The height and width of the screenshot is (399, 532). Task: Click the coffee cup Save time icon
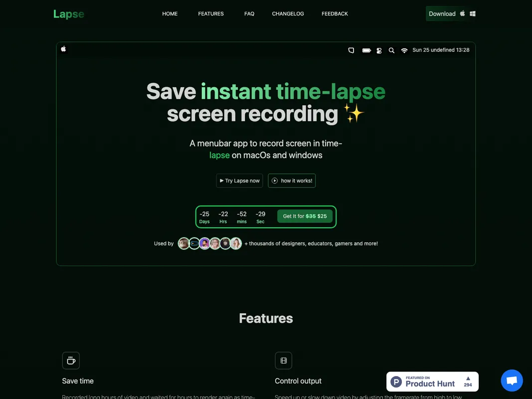pos(71,360)
